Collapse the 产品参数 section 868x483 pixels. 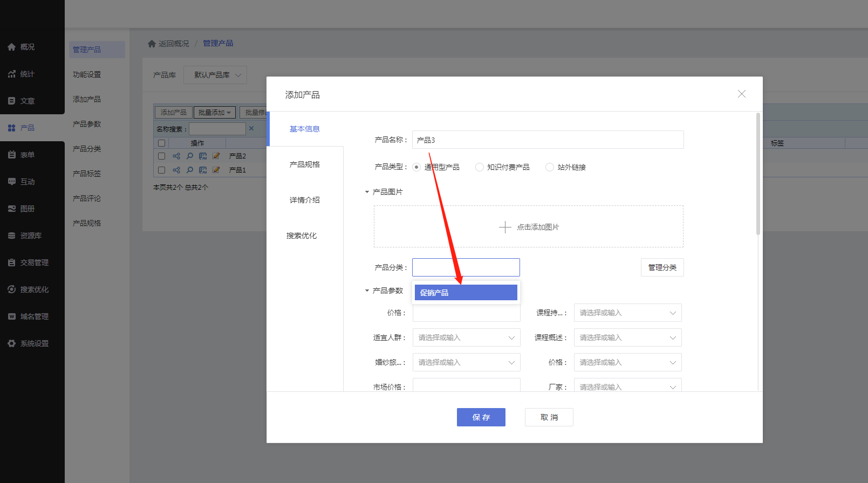[367, 291]
